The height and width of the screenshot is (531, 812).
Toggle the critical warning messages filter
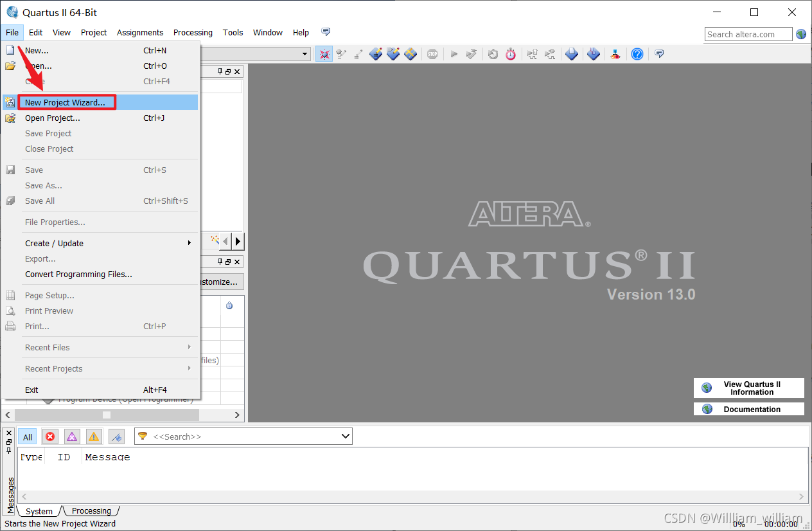point(72,437)
